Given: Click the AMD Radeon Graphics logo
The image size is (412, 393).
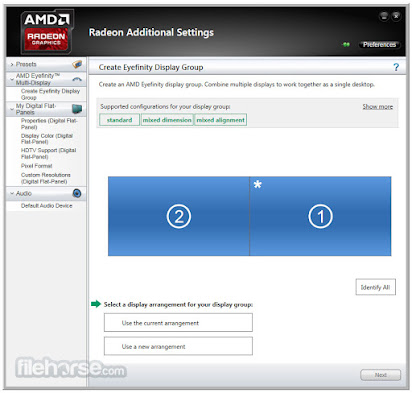Looking at the screenshot, I should (x=46, y=32).
